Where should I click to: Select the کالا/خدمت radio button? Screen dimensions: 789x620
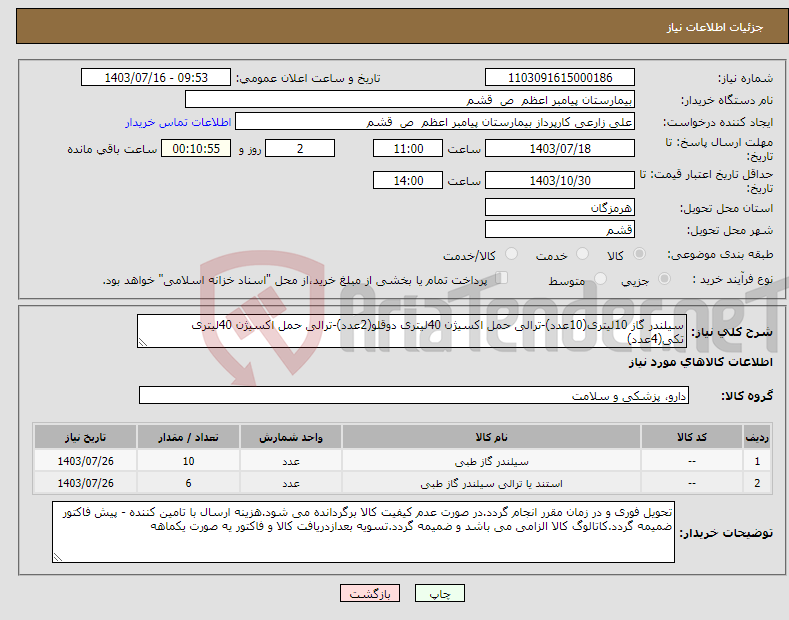tap(511, 254)
